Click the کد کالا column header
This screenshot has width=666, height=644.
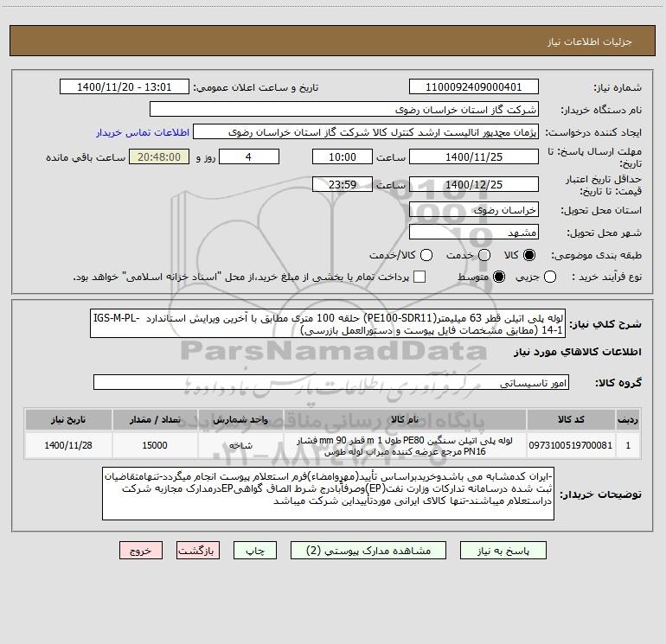(x=571, y=419)
